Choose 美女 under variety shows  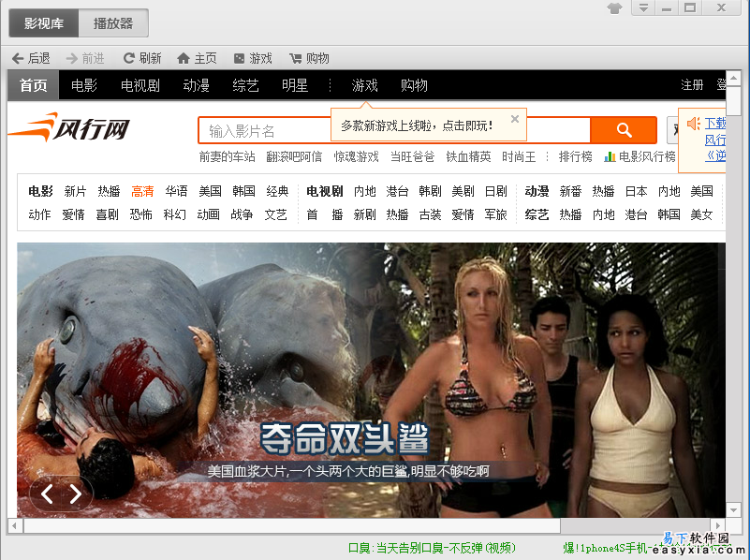[x=701, y=214]
